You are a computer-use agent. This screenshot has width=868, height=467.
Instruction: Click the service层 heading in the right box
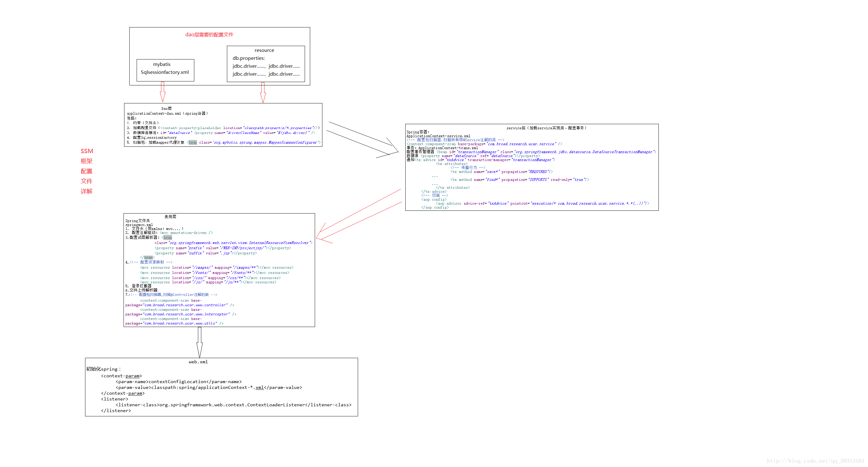point(546,128)
